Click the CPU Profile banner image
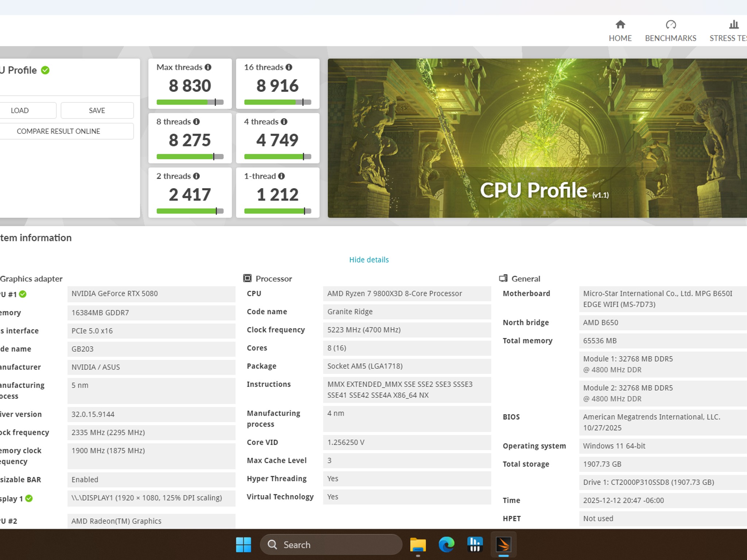The image size is (747, 560). coord(537,138)
